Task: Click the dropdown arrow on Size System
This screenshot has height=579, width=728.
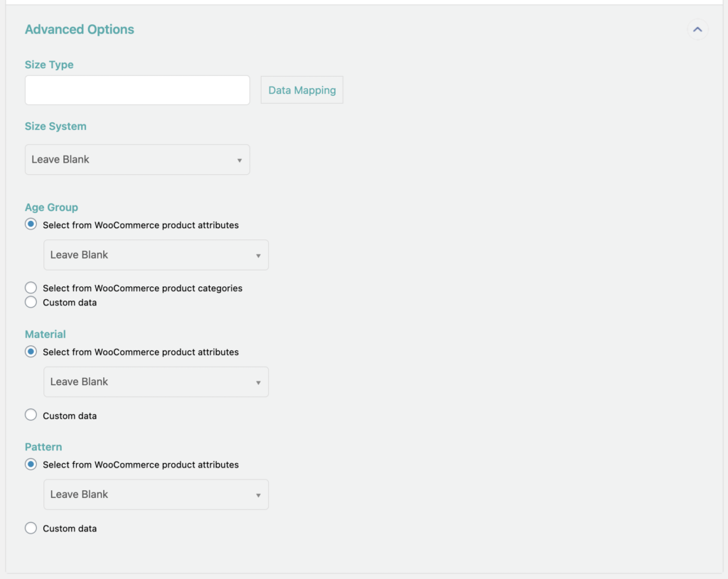Action: click(x=240, y=159)
